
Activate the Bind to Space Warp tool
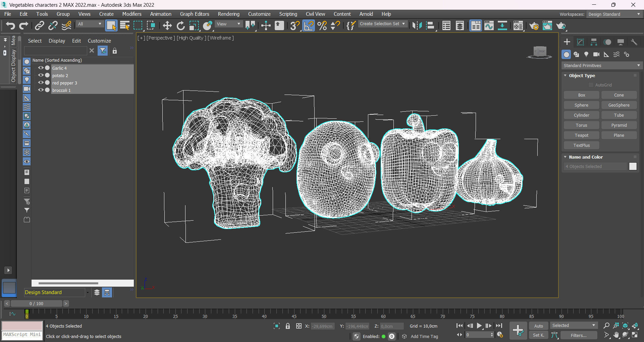(x=67, y=26)
